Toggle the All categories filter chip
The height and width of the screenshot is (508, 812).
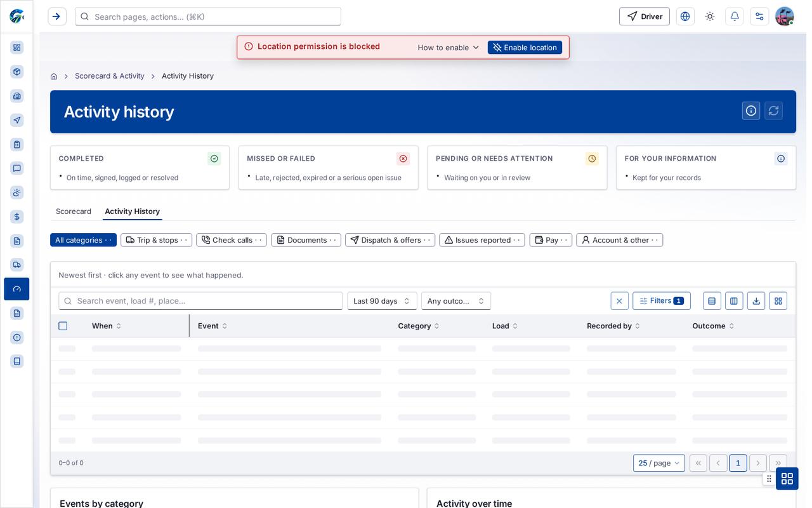pyautogui.click(x=83, y=240)
